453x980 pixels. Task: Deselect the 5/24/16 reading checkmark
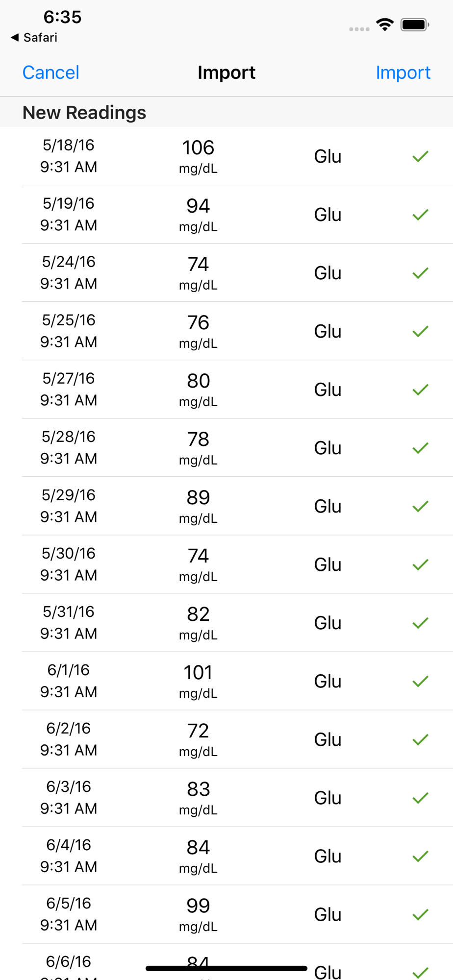point(420,273)
